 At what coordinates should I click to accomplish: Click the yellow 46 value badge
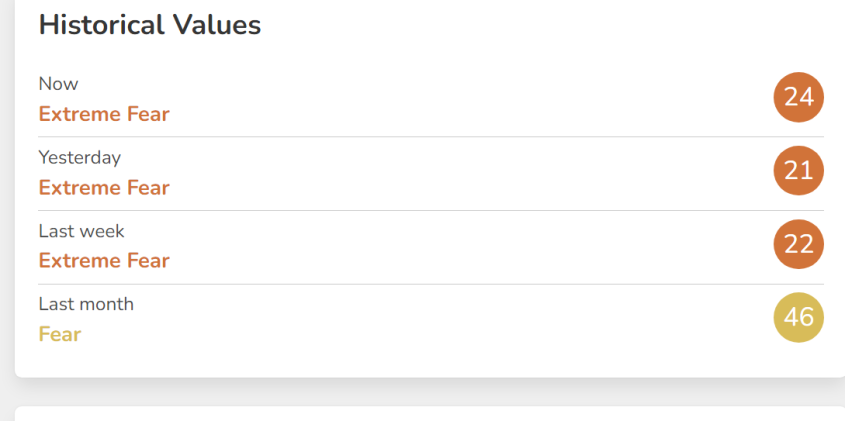[x=799, y=318]
